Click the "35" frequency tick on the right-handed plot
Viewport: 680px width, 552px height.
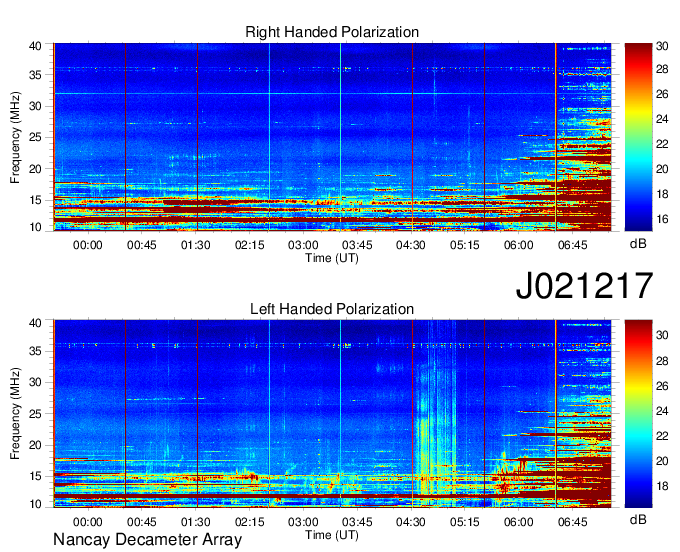[x=35, y=75]
